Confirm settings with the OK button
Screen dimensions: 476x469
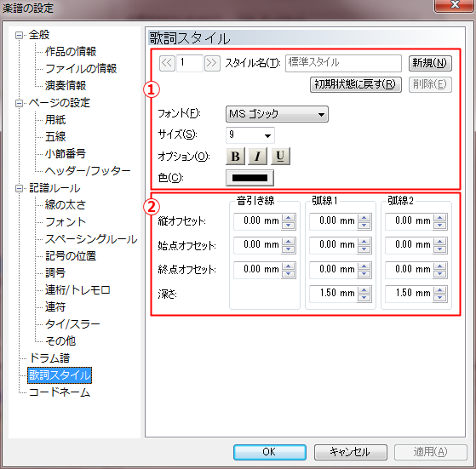click(270, 452)
